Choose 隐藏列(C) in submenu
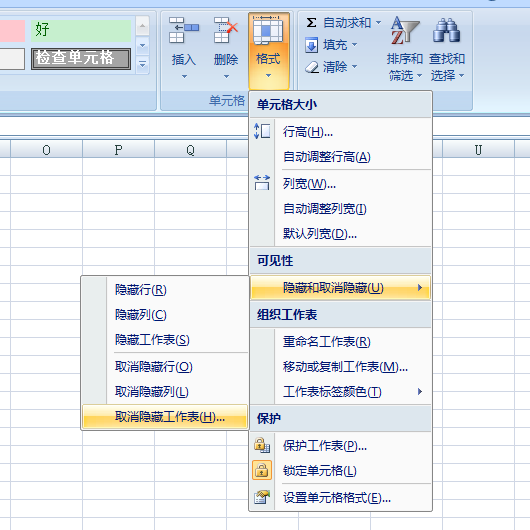530x530 pixels. (165, 315)
